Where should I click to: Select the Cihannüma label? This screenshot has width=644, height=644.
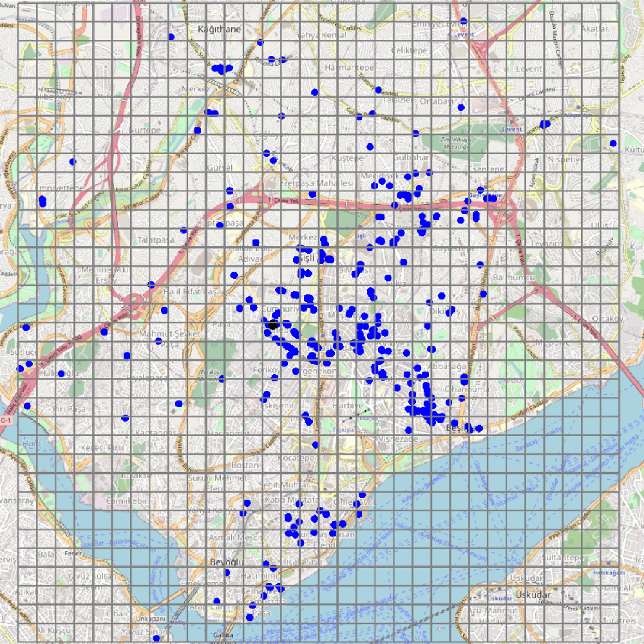(466, 389)
